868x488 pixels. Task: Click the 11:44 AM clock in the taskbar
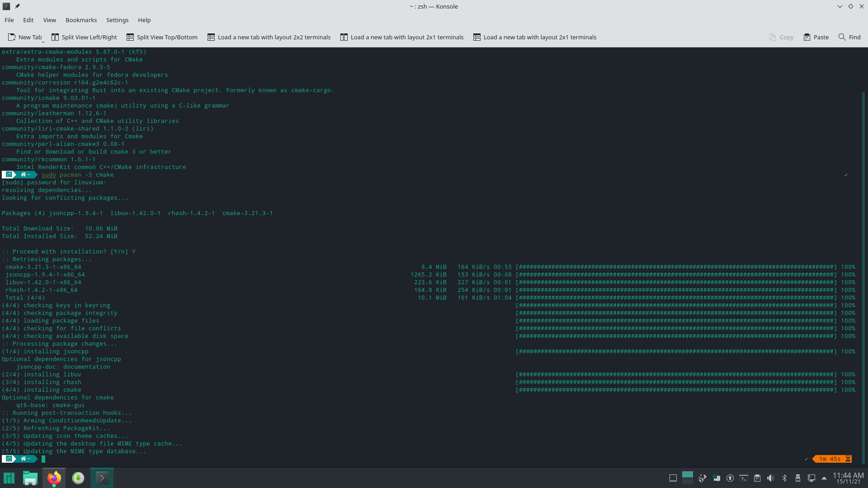[848, 478]
